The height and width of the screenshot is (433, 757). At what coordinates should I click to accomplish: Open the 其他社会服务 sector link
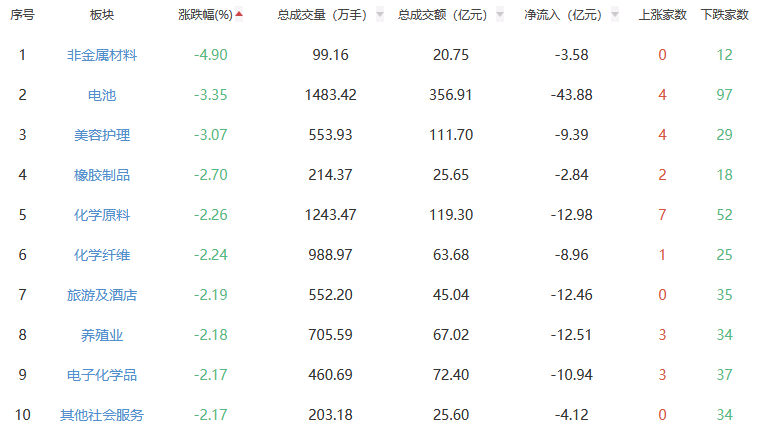pos(101,415)
